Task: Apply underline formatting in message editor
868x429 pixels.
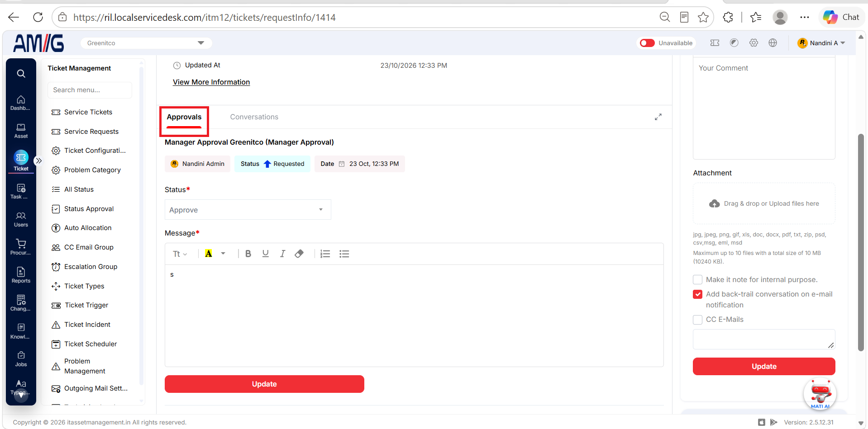Action: point(266,254)
